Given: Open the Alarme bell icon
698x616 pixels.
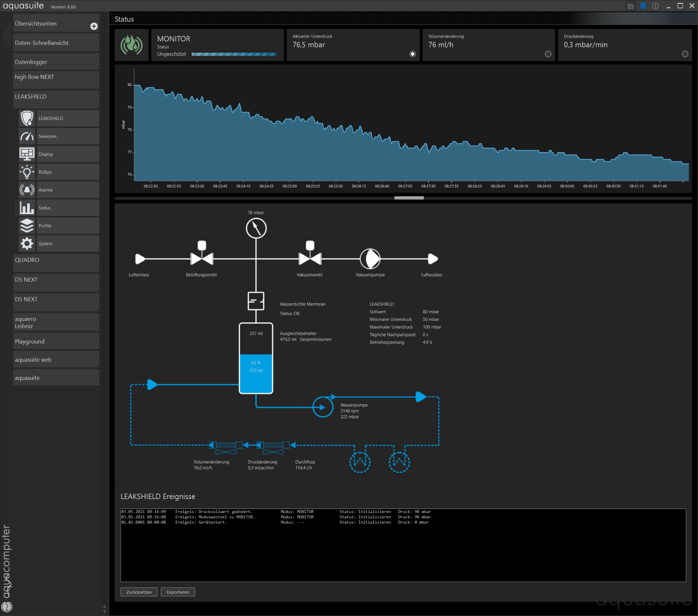Looking at the screenshot, I should pos(27,190).
